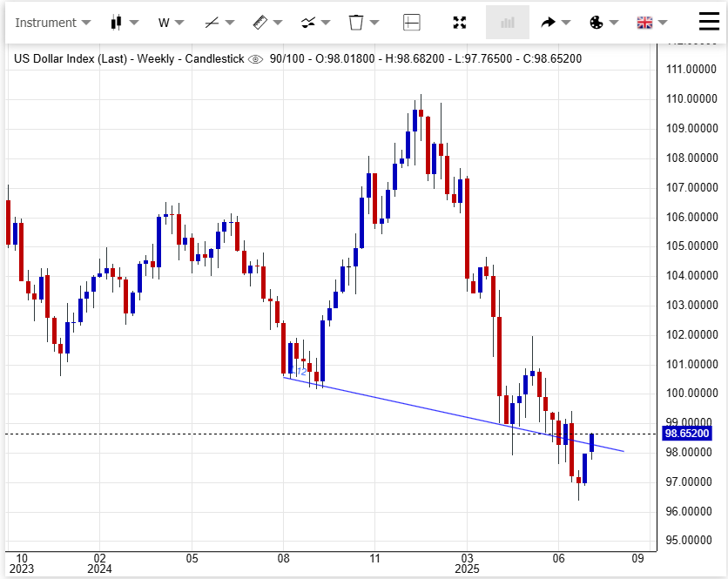Click the US Dollar Index chart title
728x579 pixels.
[70, 59]
